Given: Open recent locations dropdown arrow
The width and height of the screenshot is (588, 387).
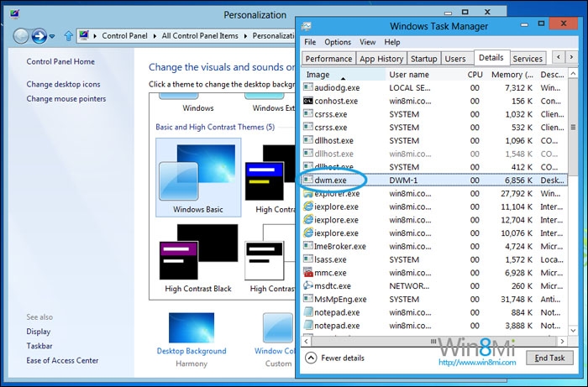Looking at the screenshot, I should point(52,36).
